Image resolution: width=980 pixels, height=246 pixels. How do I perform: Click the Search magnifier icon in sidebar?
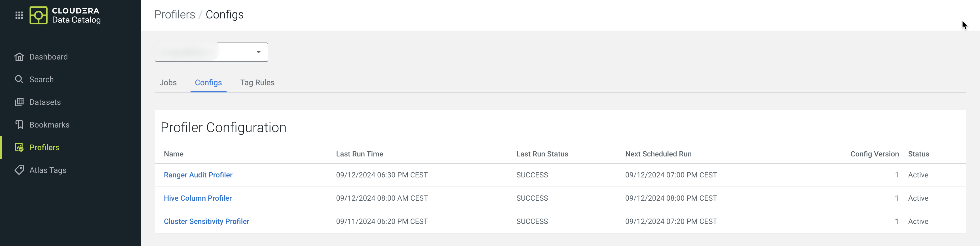click(19, 79)
